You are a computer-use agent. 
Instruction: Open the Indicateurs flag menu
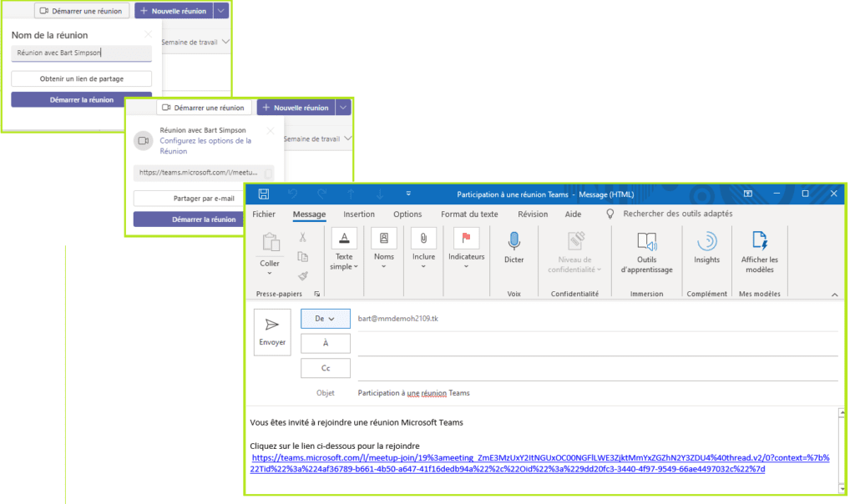tap(466, 249)
